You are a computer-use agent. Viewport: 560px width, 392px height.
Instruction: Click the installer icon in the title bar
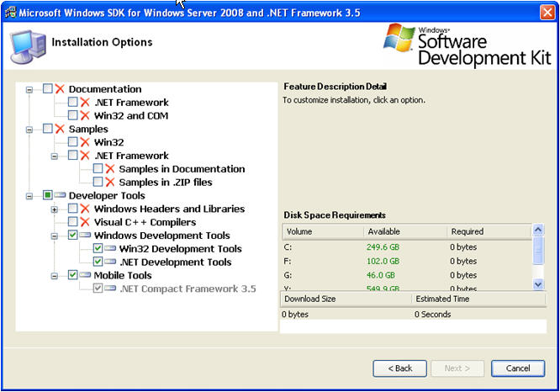tap(10, 13)
